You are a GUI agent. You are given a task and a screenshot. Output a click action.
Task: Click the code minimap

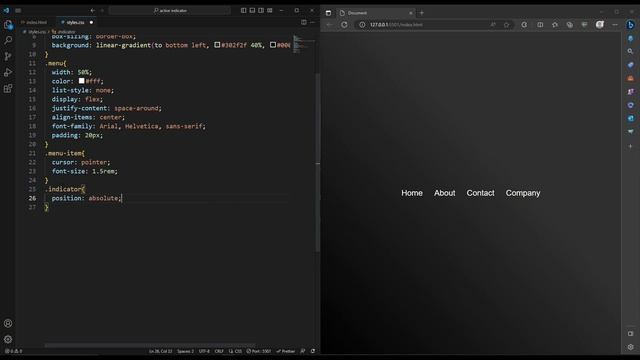click(x=304, y=44)
